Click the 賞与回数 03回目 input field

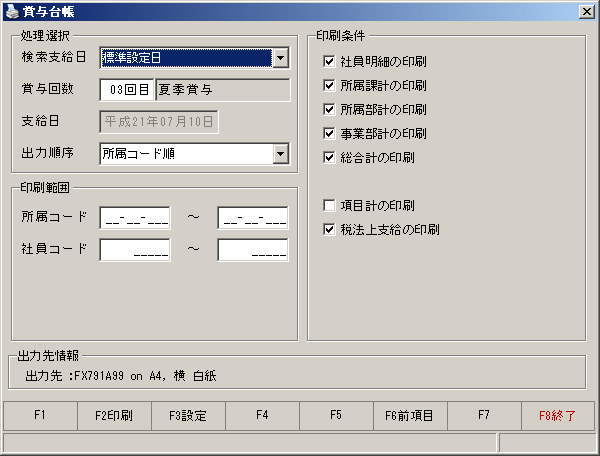[127, 90]
